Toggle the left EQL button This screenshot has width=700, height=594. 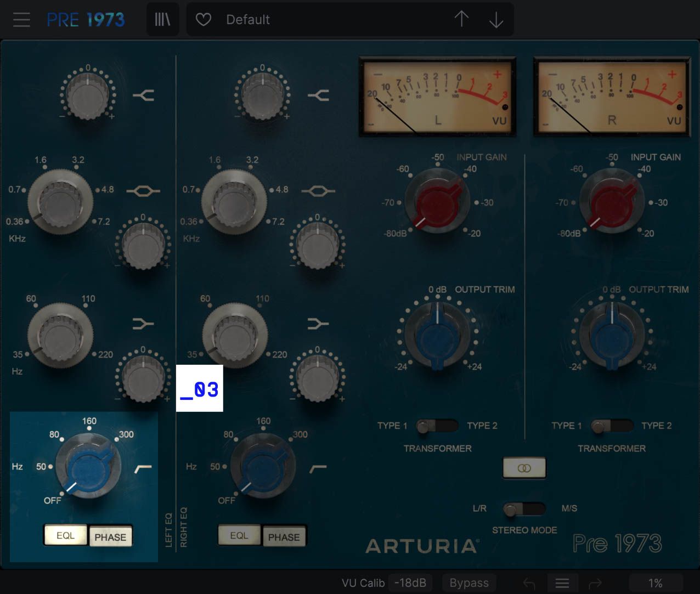[x=66, y=535]
